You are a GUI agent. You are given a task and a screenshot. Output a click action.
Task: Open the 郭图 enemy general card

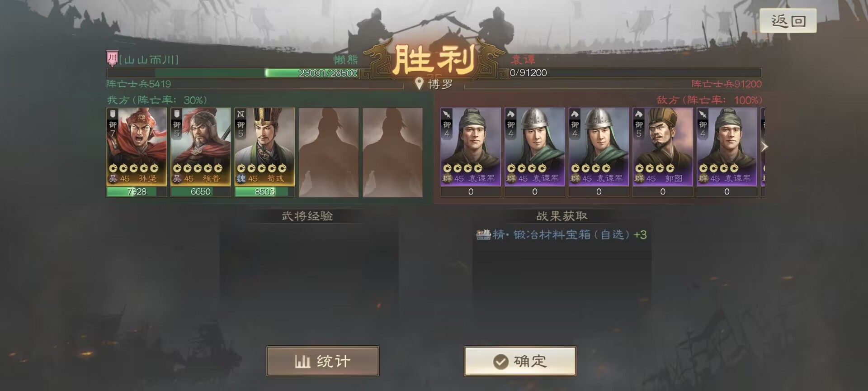(663, 152)
